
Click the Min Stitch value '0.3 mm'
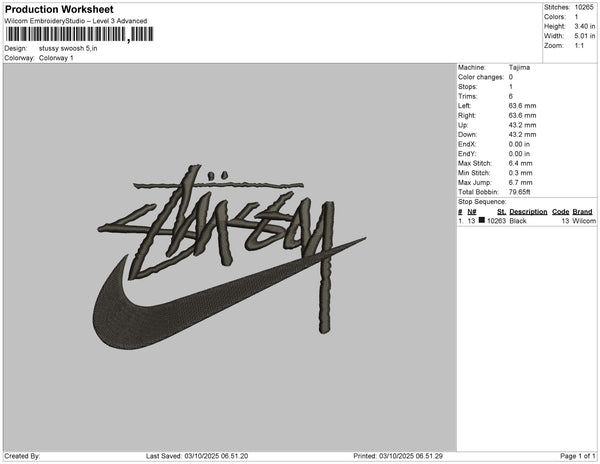pyautogui.click(x=520, y=173)
